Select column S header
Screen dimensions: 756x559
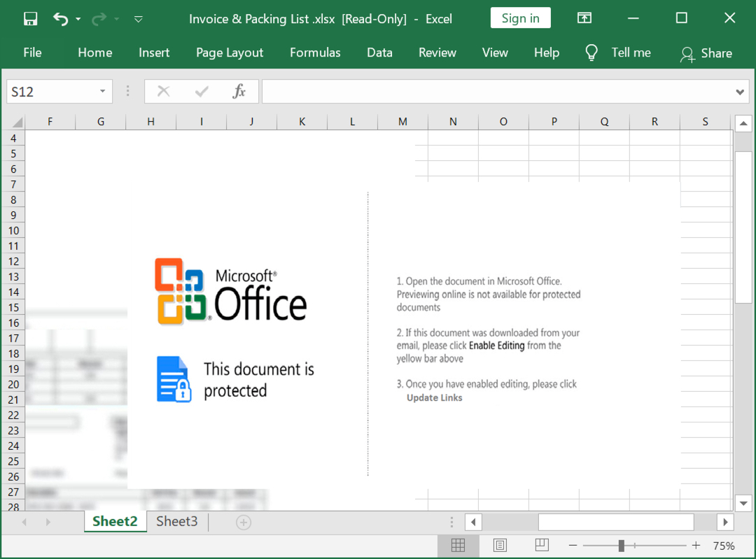706,122
